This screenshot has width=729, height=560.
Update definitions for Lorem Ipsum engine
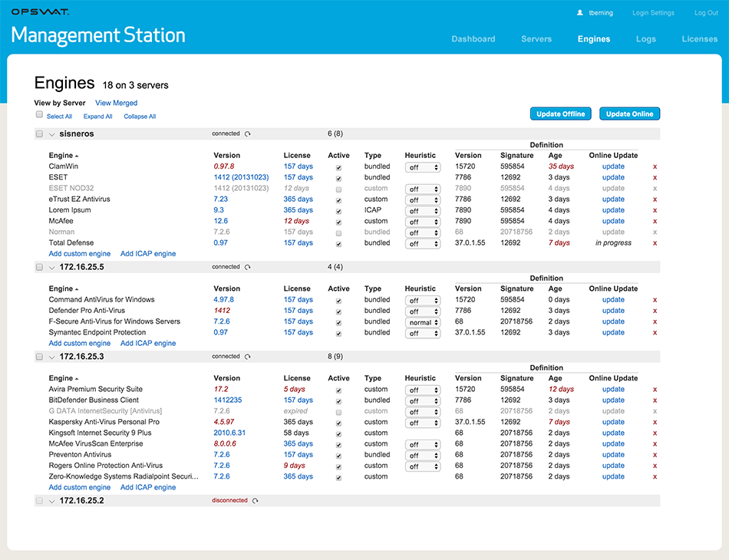click(613, 210)
